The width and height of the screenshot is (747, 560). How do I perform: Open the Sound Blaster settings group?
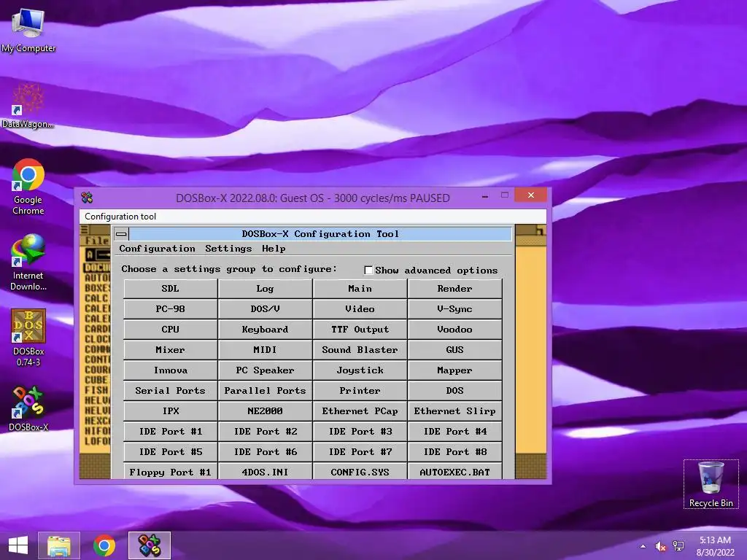tap(360, 350)
